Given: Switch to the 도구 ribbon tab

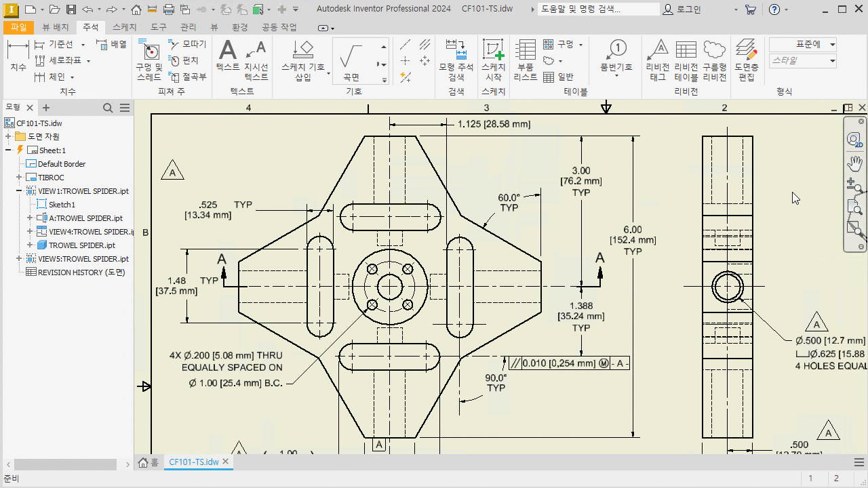Looking at the screenshot, I should tap(159, 27).
